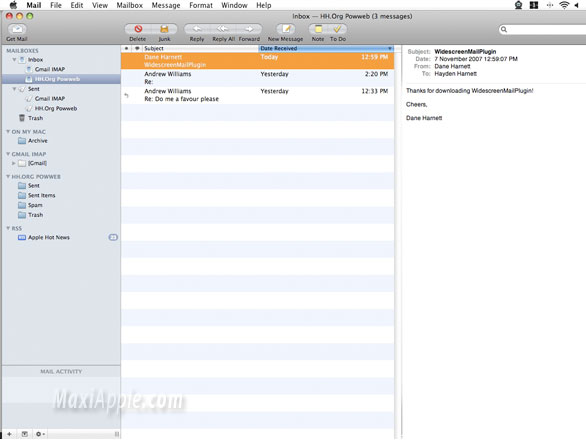Collapse the On My Mac section
586x440 pixels.
(x=8, y=132)
